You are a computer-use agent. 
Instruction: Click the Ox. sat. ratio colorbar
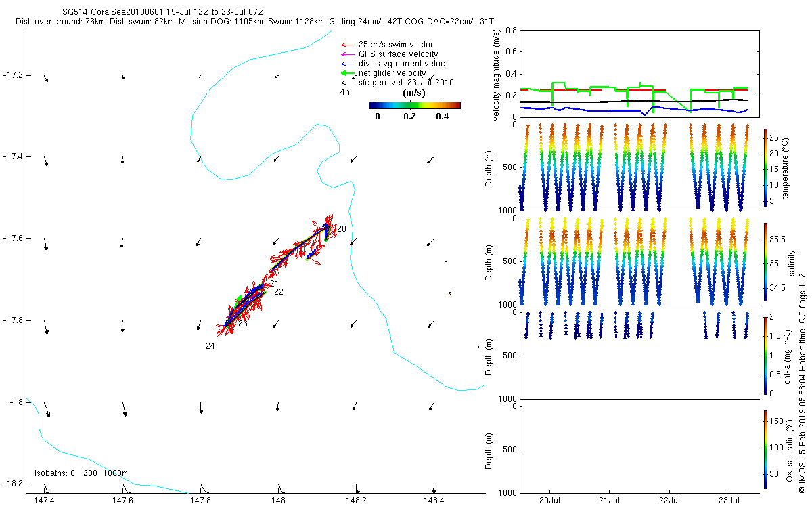[766, 449]
